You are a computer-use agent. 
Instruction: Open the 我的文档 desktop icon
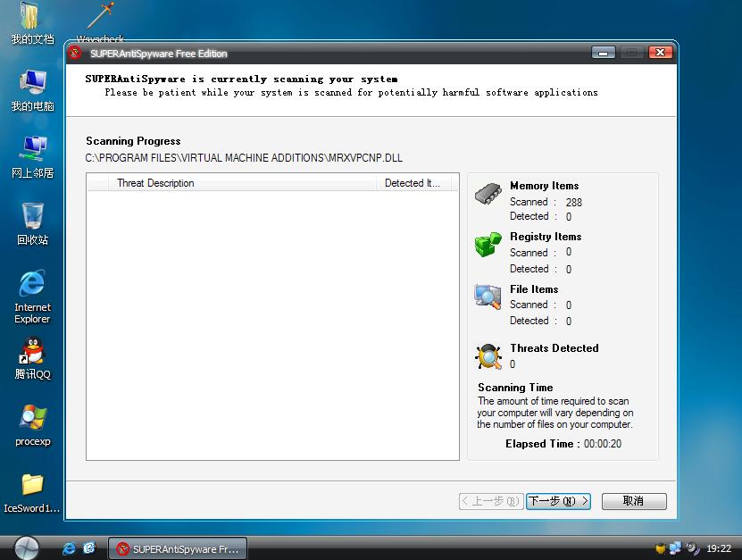32,22
